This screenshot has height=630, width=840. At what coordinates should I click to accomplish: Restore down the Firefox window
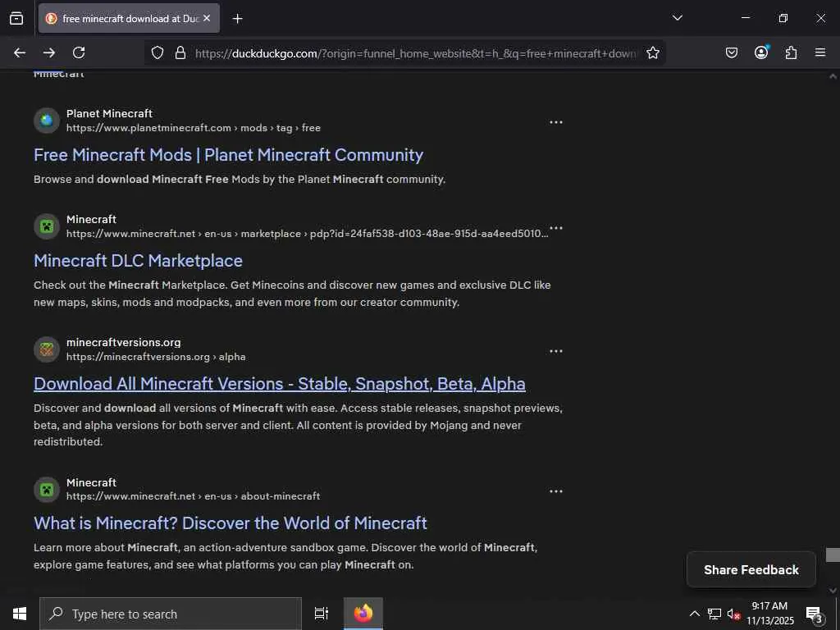click(783, 18)
